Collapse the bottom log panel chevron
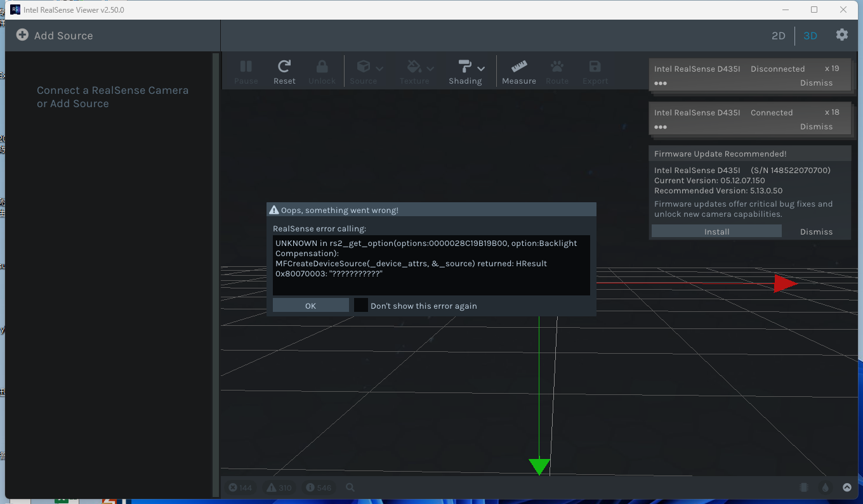 pos(847,488)
